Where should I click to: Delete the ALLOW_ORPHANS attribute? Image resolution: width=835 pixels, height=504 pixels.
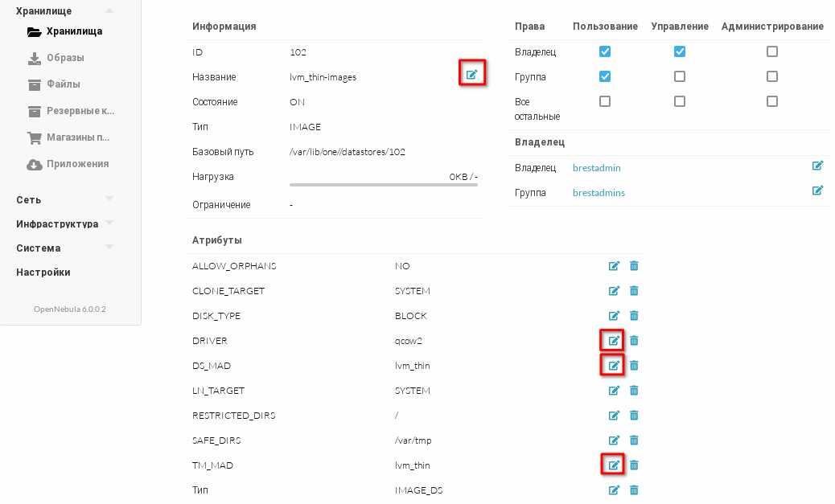pos(634,266)
